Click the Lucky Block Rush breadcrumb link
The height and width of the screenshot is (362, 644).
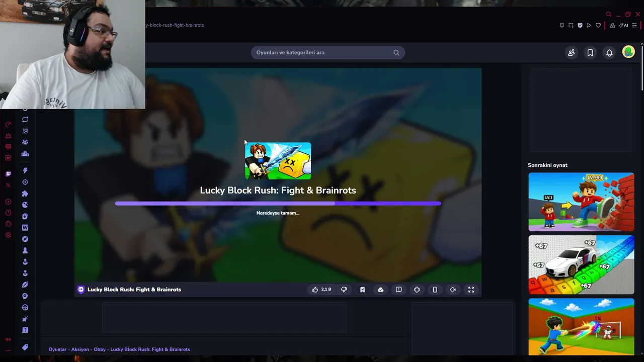pyautogui.click(x=150, y=349)
